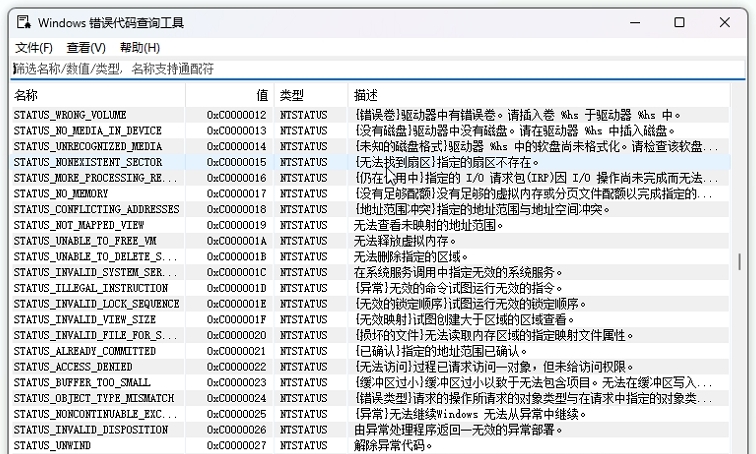
Task: Select the STATUS_NONEXISTENT_SECTOR row
Action: 370,162
